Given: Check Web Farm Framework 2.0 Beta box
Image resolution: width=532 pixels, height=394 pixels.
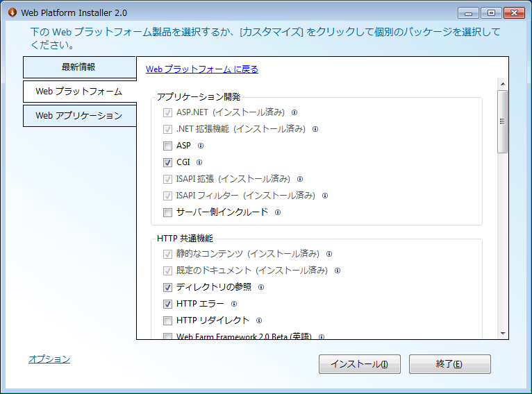Looking at the screenshot, I should (167, 336).
